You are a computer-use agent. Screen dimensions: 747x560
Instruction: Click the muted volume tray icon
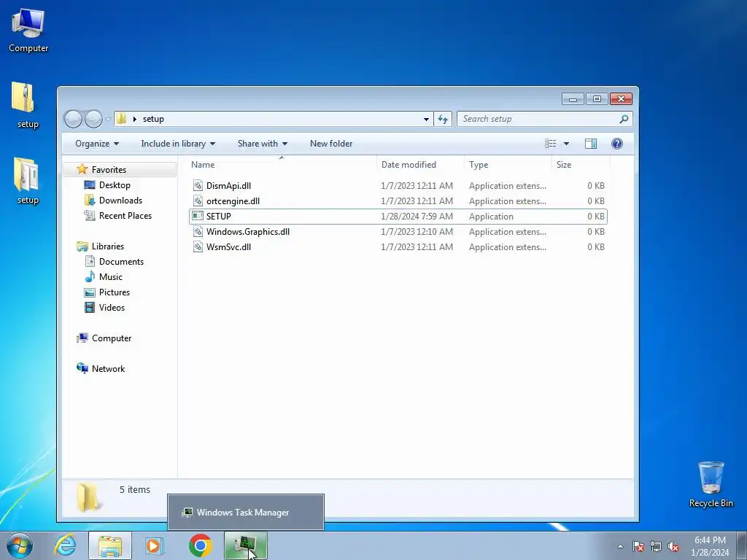tap(673, 546)
